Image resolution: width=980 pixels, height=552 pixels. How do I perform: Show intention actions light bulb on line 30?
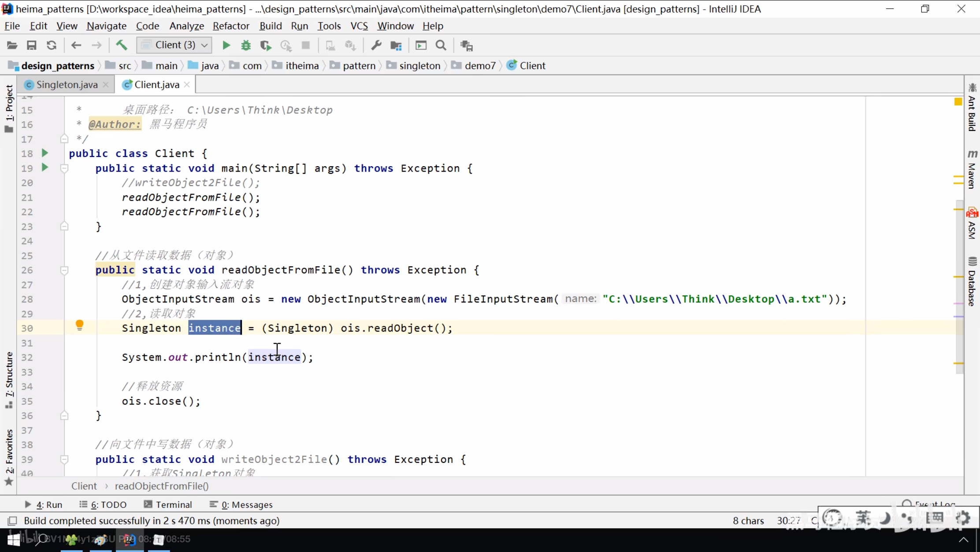[x=79, y=325]
